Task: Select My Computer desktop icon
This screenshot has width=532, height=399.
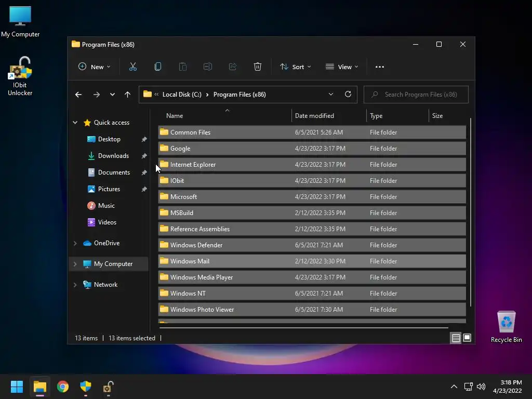Action: [x=20, y=22]
